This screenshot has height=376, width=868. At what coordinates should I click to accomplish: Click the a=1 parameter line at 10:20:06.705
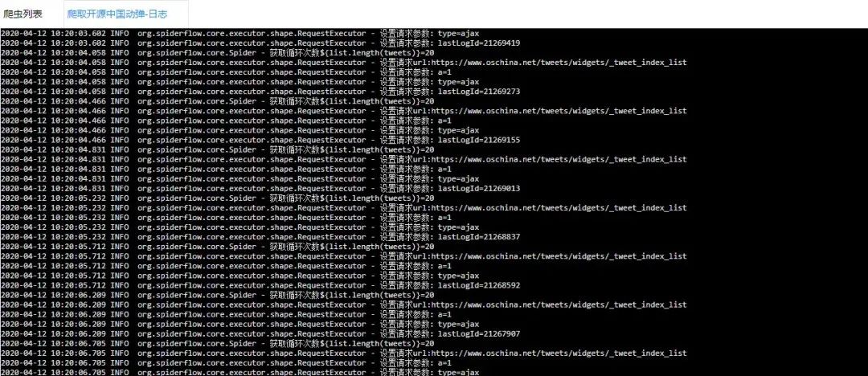point(226,362)
